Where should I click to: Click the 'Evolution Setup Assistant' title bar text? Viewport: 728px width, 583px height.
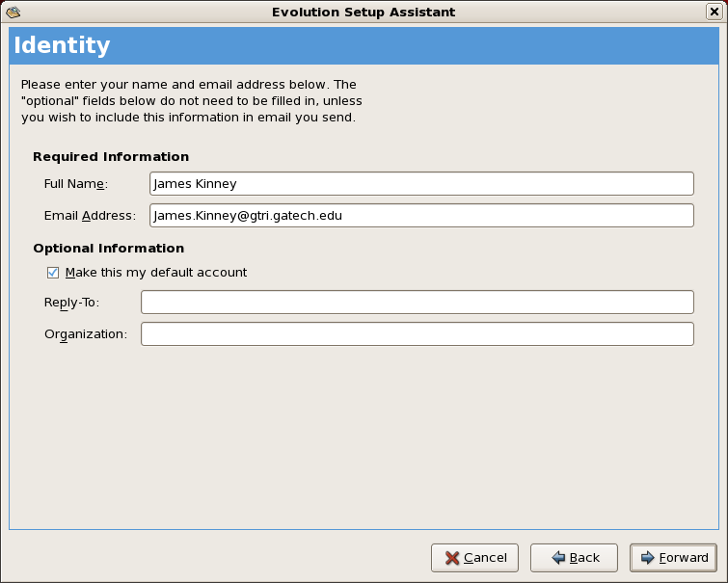364,12
